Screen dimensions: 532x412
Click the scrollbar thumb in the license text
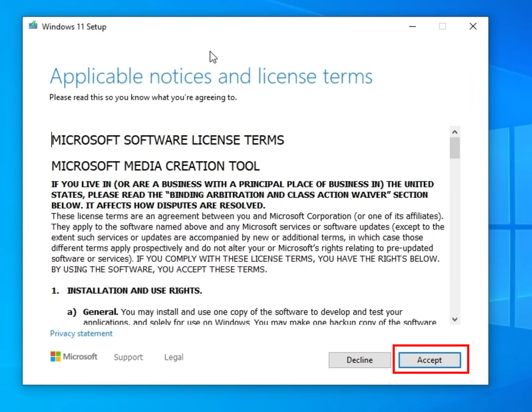coord(454,147)
